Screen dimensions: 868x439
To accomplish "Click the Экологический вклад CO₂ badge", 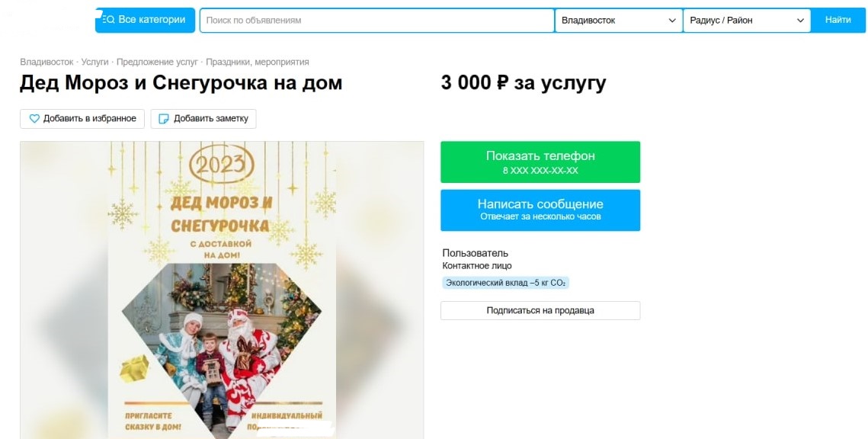I will [505, 283].
